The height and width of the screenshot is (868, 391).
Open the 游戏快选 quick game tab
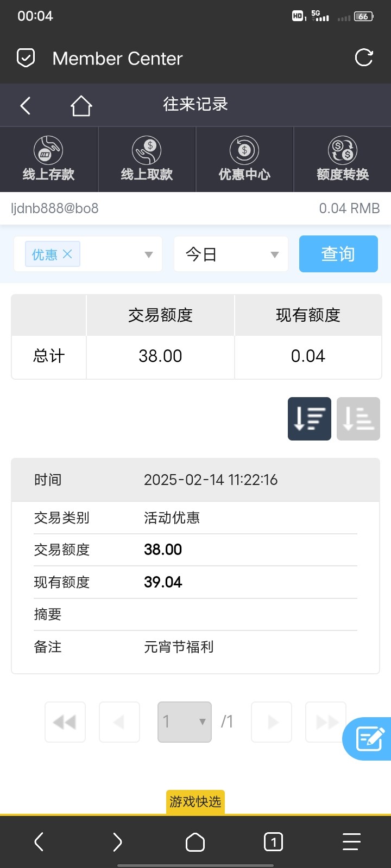point(195,802)
